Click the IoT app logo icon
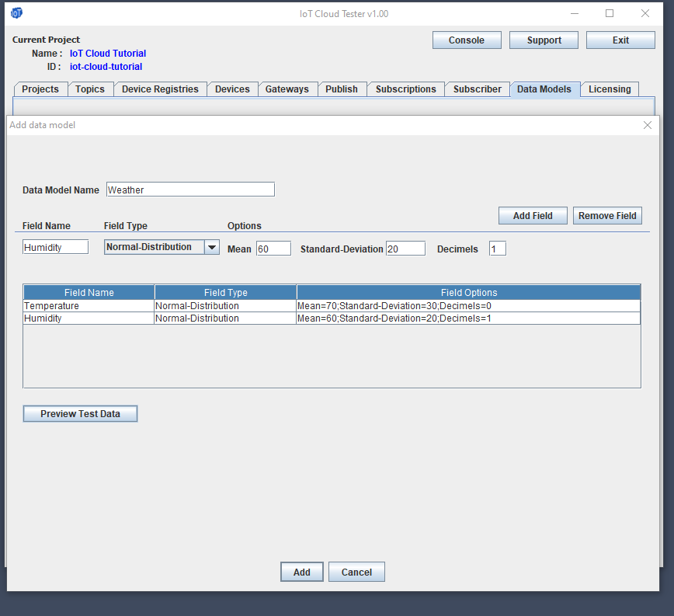 point(16,13)
